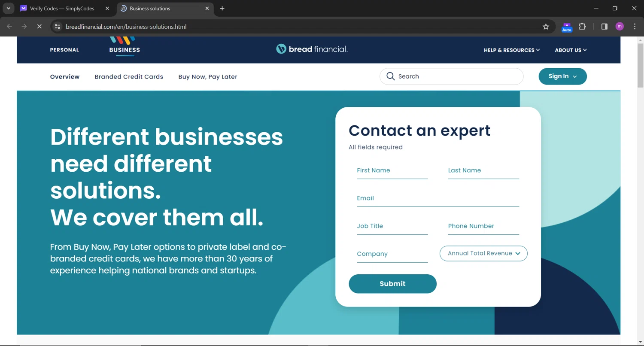The height and width of the screenshot is (346, 644).
Task: Select the Business solutions browser tab
Action: pyautogui.click(x=165, y=9)
